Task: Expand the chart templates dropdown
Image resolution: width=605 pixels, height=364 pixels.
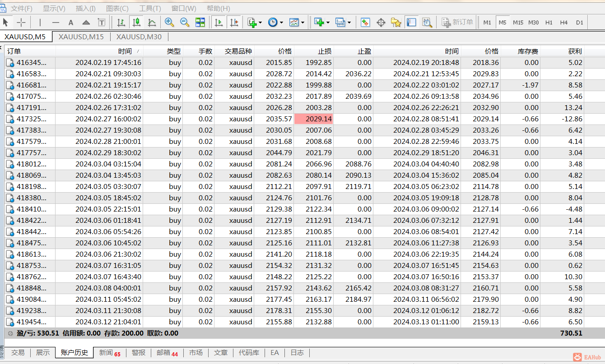Action: (302, 23)
